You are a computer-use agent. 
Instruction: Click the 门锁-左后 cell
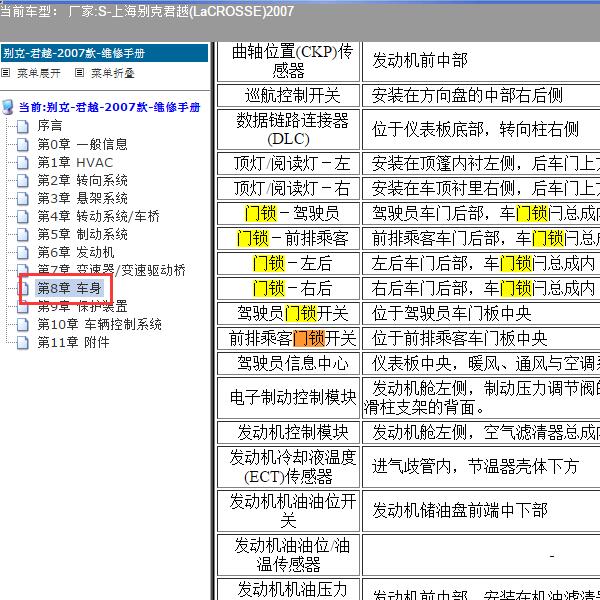[x=289, y=263]
